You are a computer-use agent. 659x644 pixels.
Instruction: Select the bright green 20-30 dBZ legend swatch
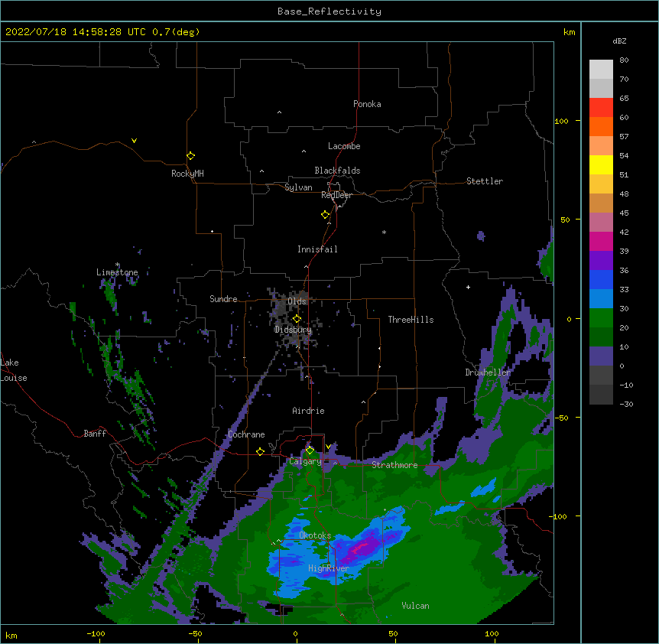tap(601, 318)
